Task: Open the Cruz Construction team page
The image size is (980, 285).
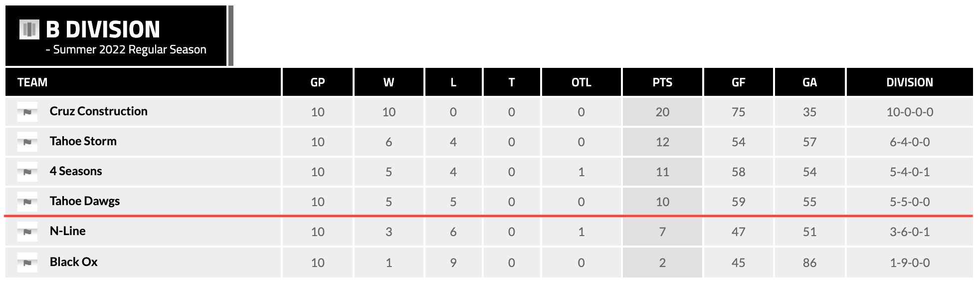Action: pos(98,111)
